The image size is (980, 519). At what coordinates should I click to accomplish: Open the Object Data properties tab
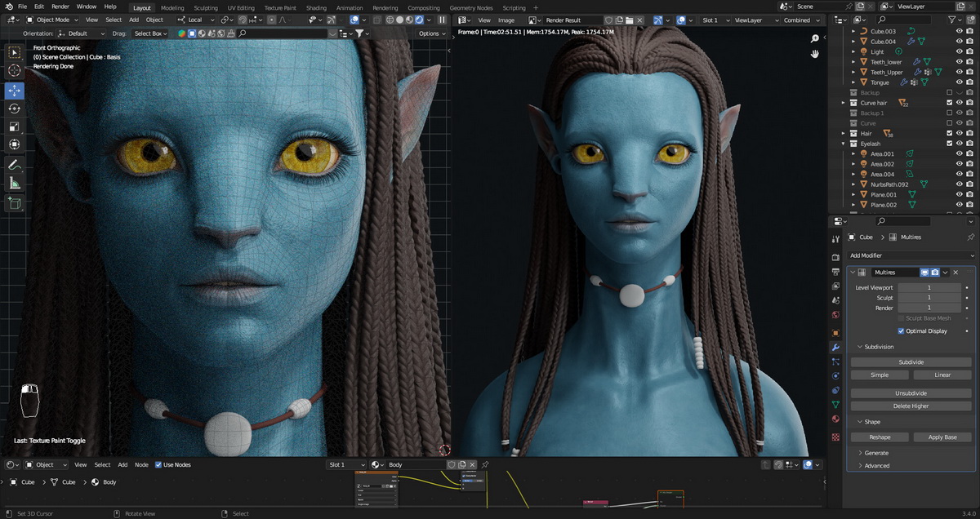click(x=835, y=406)
